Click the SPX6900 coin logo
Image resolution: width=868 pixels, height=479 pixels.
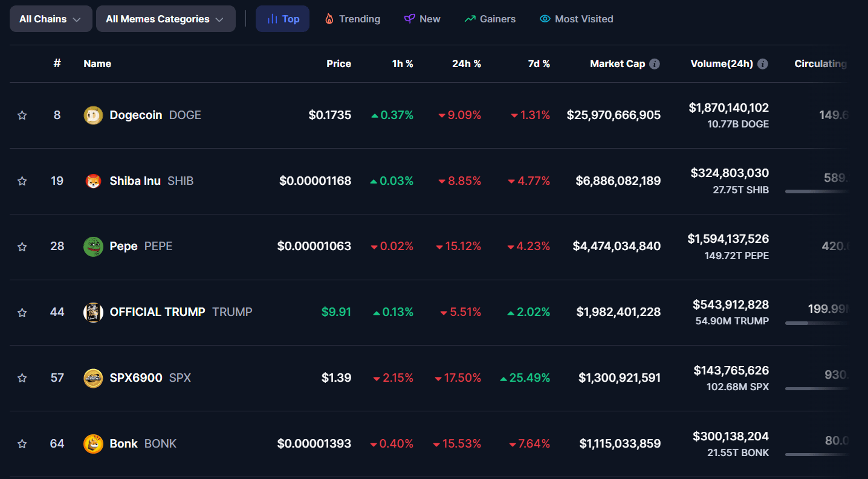[x=93, y=378]
